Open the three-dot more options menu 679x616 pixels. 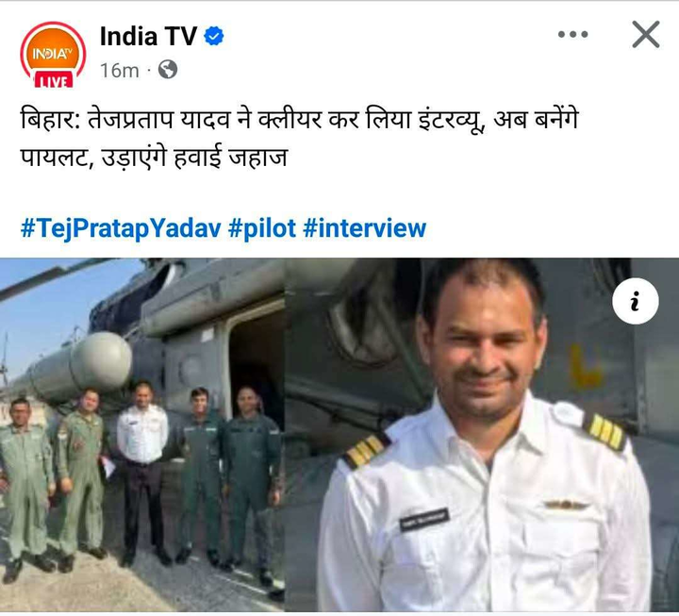pos(572,34)
